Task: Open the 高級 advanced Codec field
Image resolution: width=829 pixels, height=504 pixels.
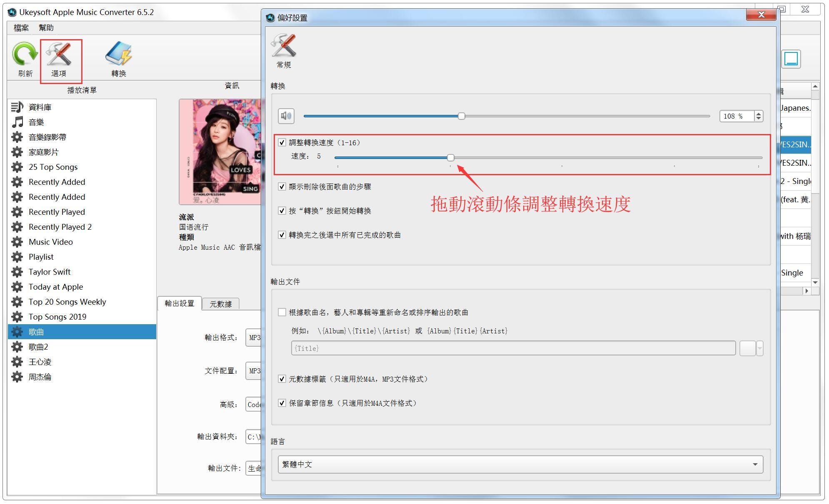Action: click(253, 404)
